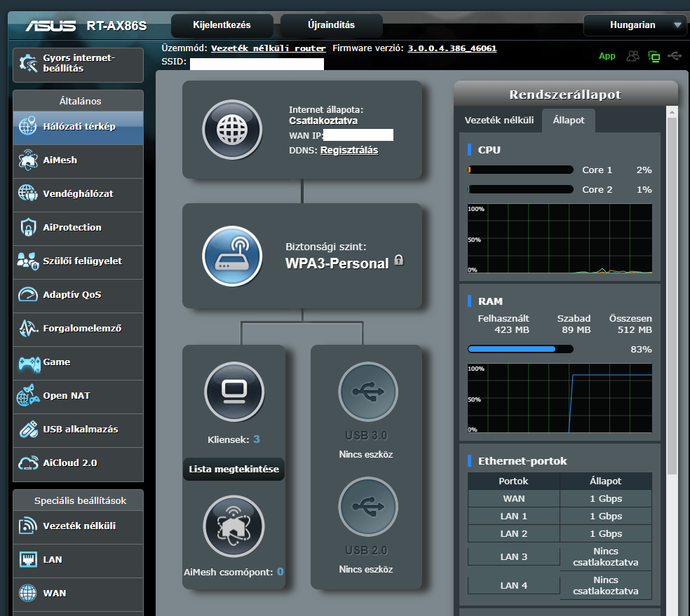
Task: Open Gyors internetbeállítás quick setup
Action: pyautogui.click(x=79, y=65)
